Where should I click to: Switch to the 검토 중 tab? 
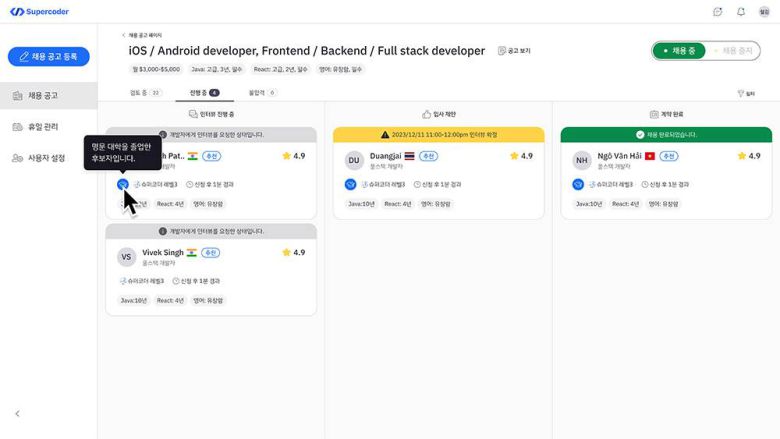pos(145,92)
